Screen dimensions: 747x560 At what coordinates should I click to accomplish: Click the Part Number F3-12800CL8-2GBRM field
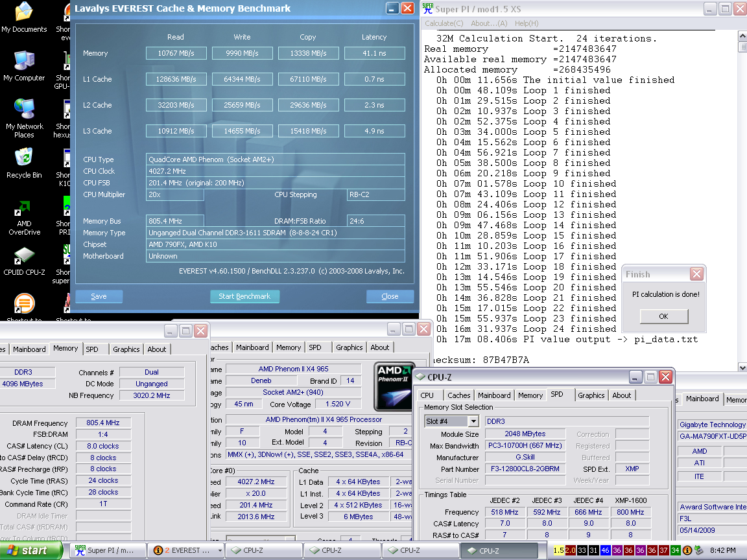coord(525,469)
